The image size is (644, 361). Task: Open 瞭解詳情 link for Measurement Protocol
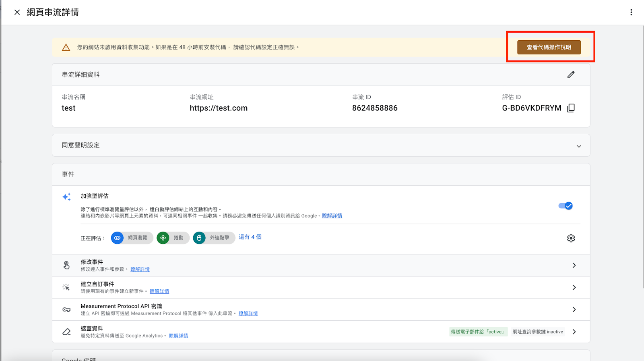248,313
